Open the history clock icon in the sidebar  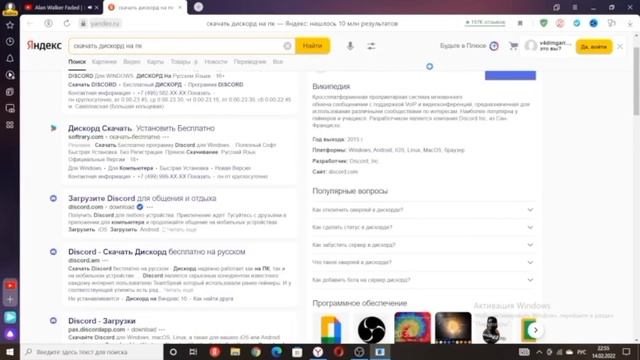pos(10,42)
